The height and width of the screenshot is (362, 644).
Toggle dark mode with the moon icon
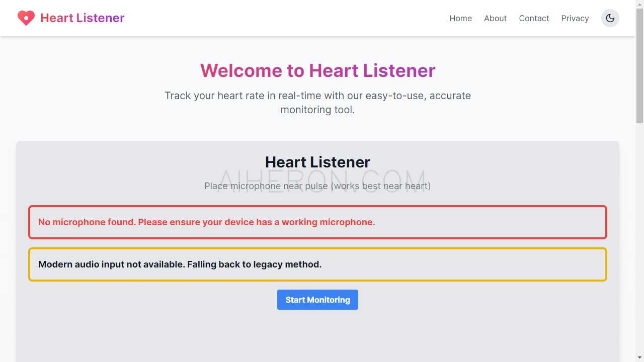[x=610, y=18]
